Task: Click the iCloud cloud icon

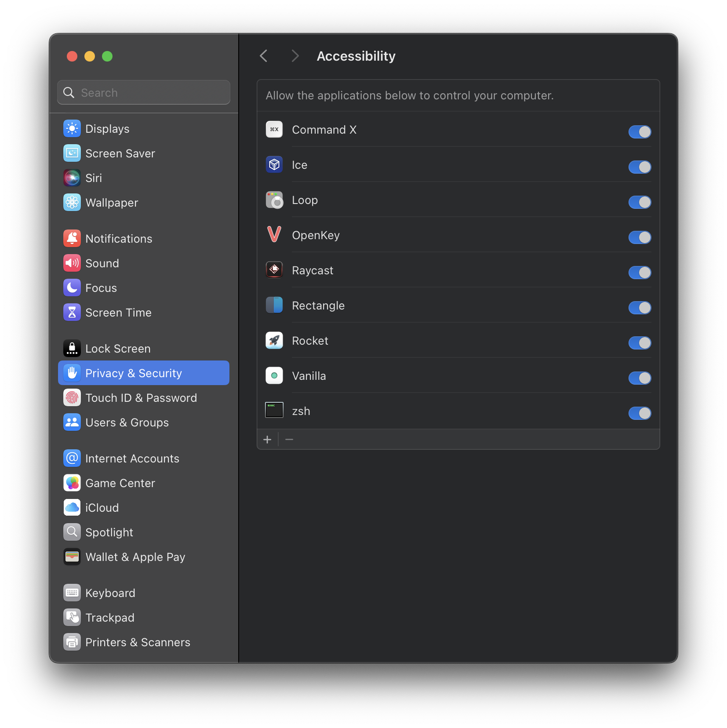Action: pyautogui.click(x=72, y=508)
